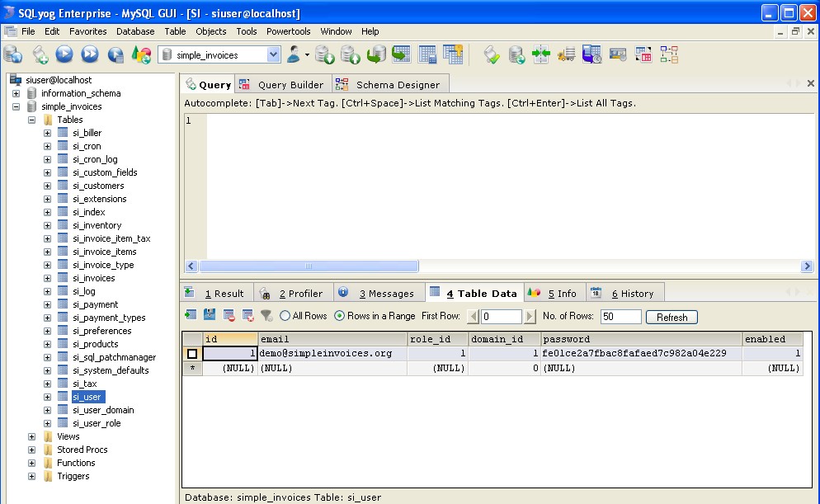Click the query editor horizontal scrollbar thumb

(309, 266)
